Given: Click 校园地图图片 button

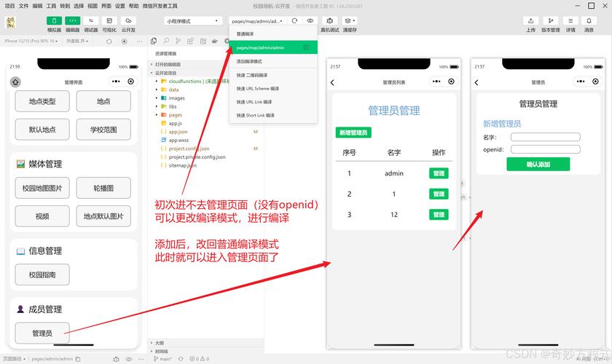Looking at the screenshot, I should tap(42, 188).
